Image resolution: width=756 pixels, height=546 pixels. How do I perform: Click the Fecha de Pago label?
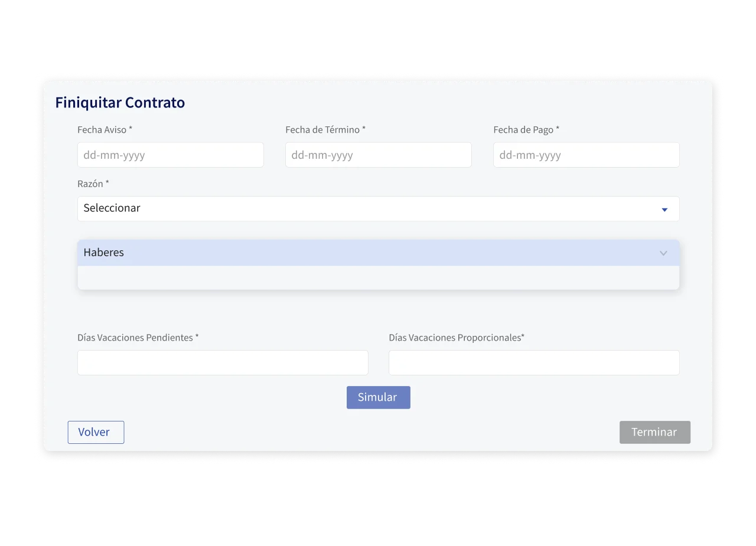[526, 130]
